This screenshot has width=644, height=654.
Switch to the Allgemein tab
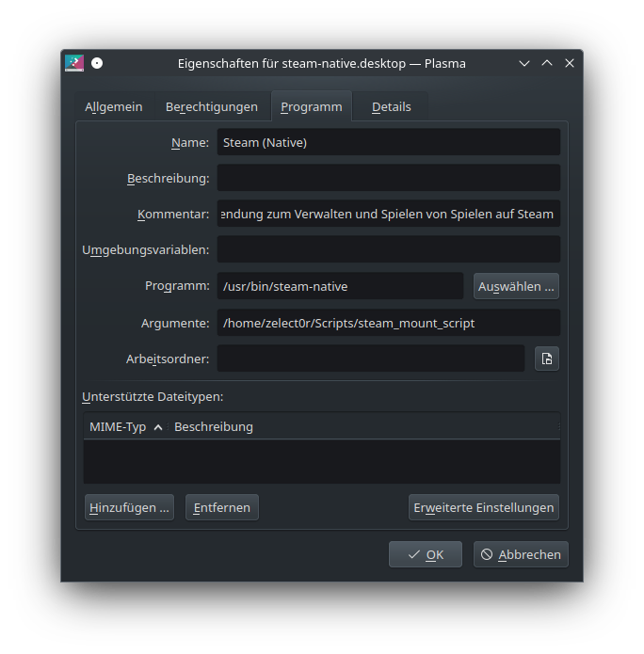click(x=114, y=106)
